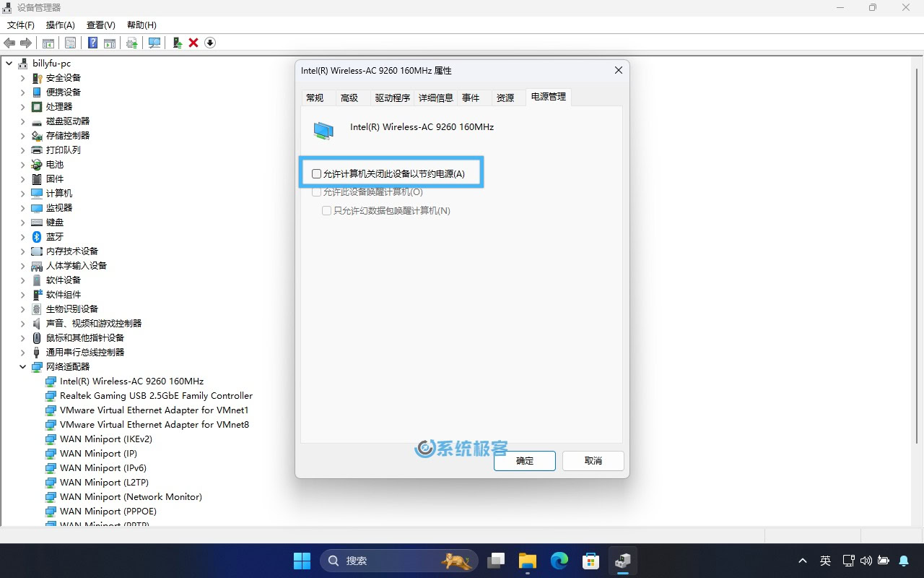
Task: Toggle the show/hide action pane icon
Action: tap(110, 43)
